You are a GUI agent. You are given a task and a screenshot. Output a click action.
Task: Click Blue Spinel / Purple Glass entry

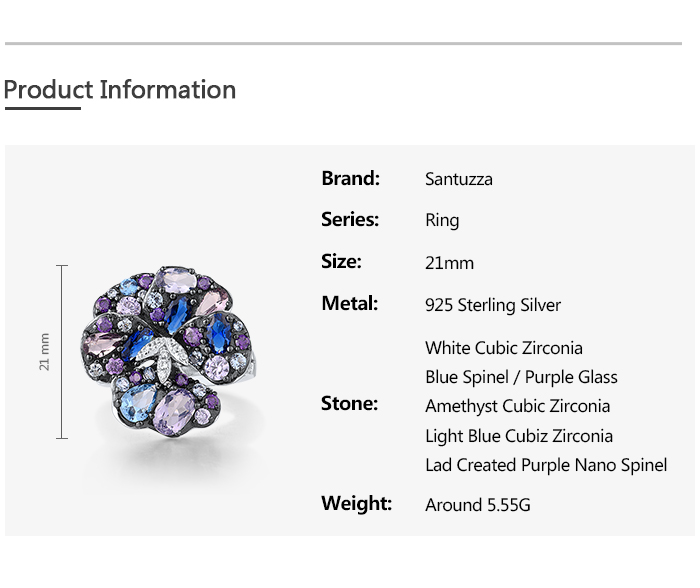(x=521, y=377)
